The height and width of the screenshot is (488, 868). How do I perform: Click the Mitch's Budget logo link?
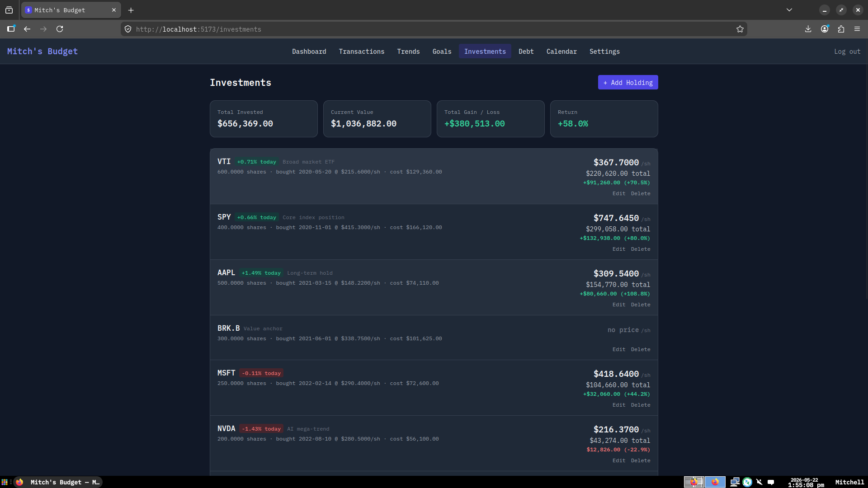click(42, 52)
